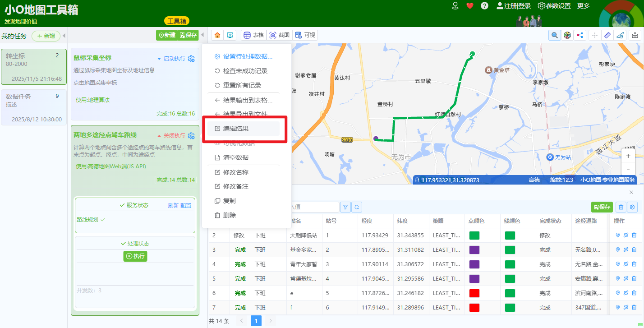Click purple 点颜色 swatch in row 3
This screenshot has height=328, width=644.
474,249
